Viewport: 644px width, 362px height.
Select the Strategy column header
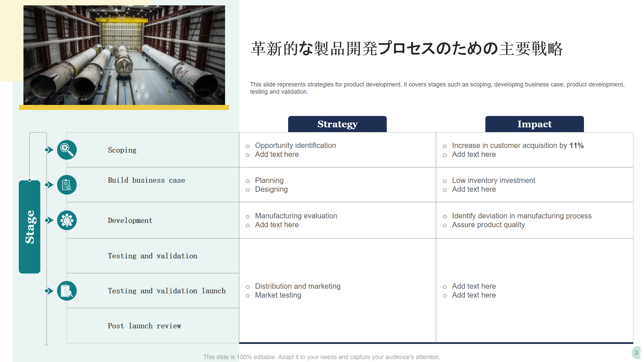coord(337,124)
